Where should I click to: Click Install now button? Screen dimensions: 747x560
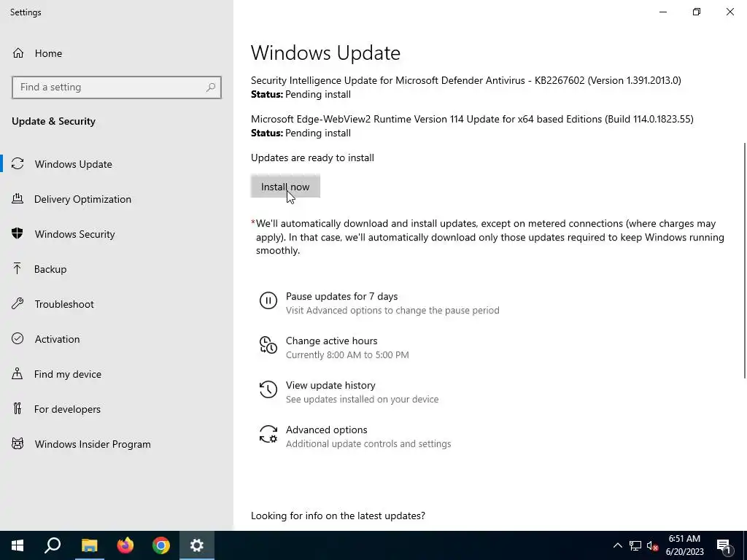285,187
